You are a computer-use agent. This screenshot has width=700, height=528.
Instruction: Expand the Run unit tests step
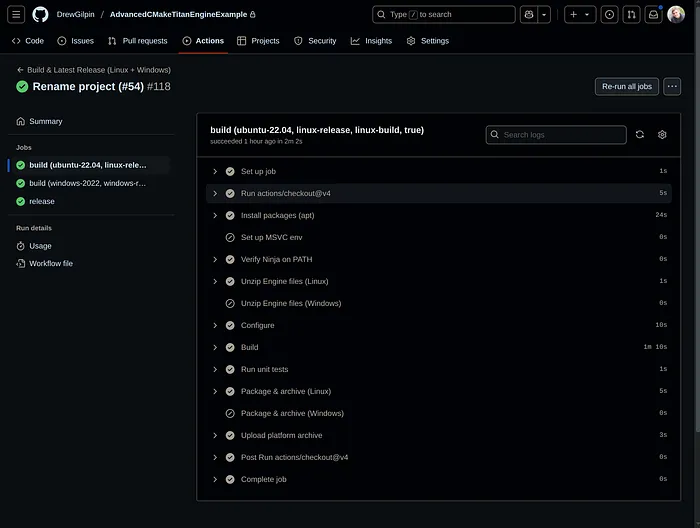[439, 369]
